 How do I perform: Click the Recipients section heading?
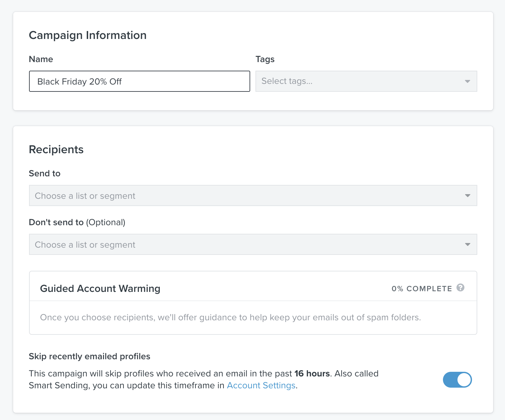click(56, 150)
